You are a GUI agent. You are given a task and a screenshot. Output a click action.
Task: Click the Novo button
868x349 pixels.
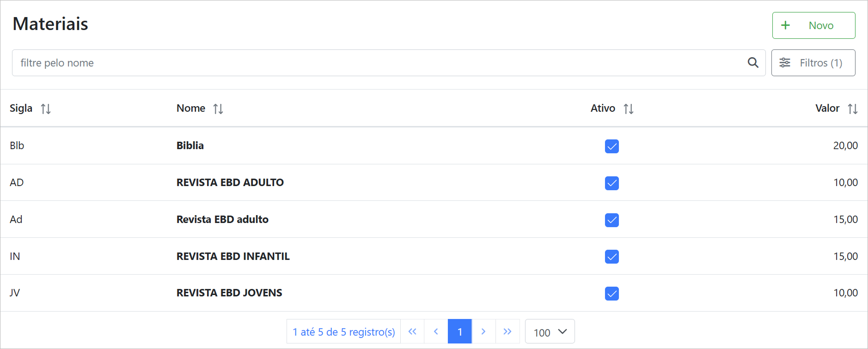[x=813, y=25]
